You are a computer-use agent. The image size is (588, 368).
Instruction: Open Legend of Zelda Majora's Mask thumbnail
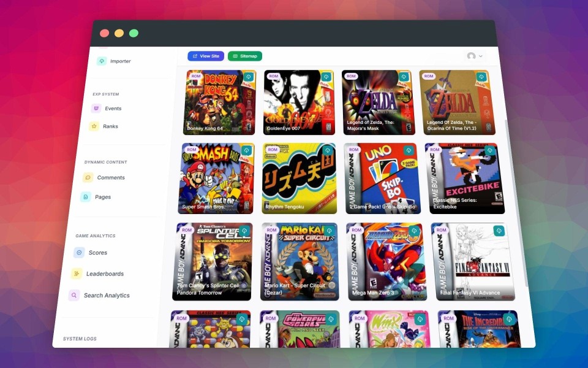tap(378, 102)
